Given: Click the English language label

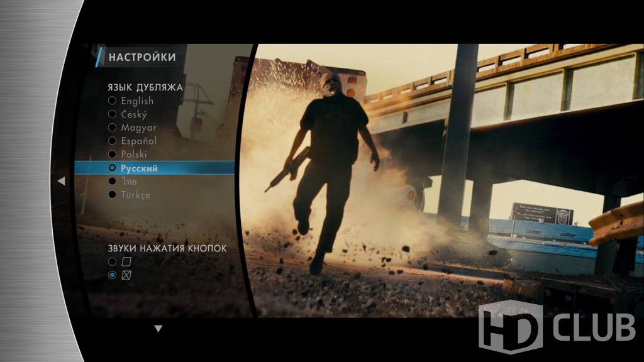Looking at the screenshot, I should tap(137, 101).
